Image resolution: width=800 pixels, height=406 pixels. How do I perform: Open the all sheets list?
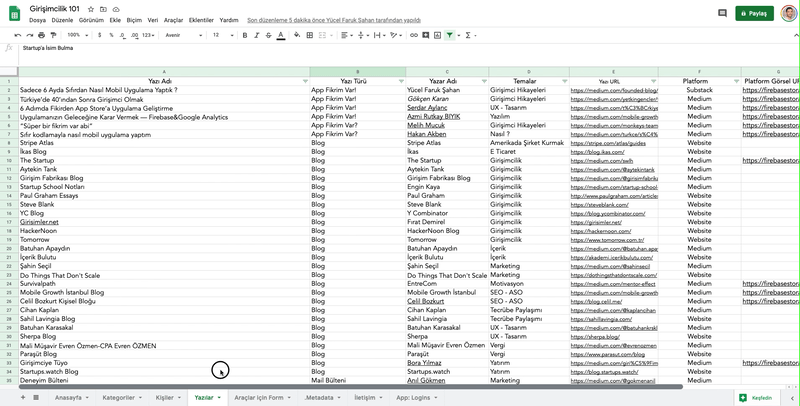(x=36, y=397)
